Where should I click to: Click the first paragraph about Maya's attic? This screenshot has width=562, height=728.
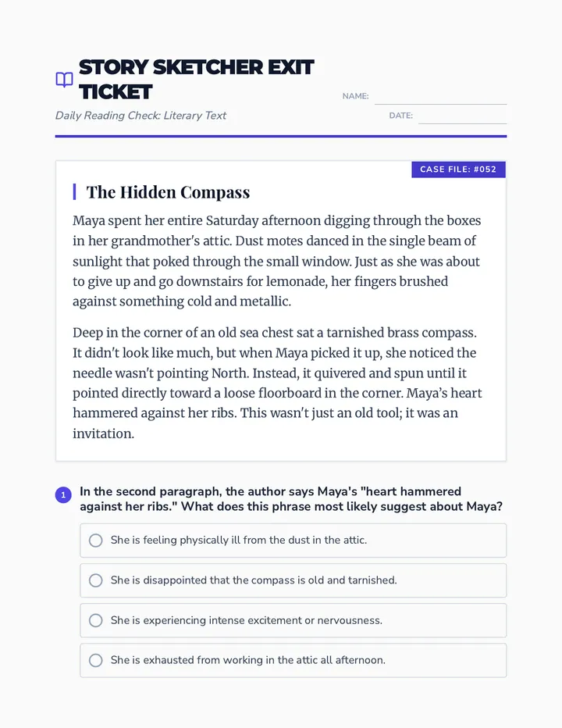pyautogui.click(x=276, y=261)
